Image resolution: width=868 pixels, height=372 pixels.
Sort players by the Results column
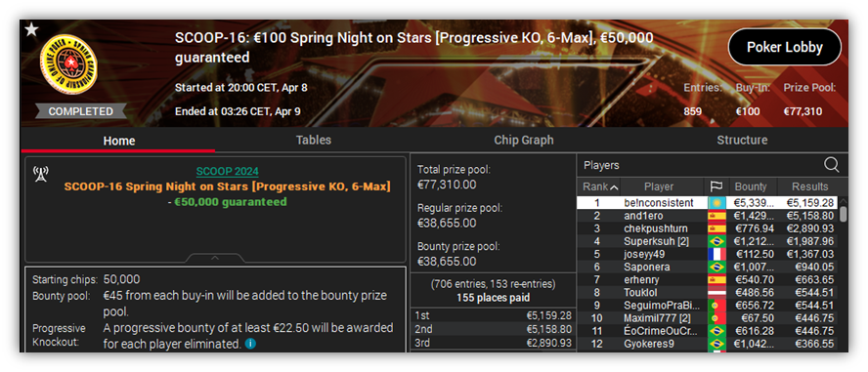tap(809, 186)
